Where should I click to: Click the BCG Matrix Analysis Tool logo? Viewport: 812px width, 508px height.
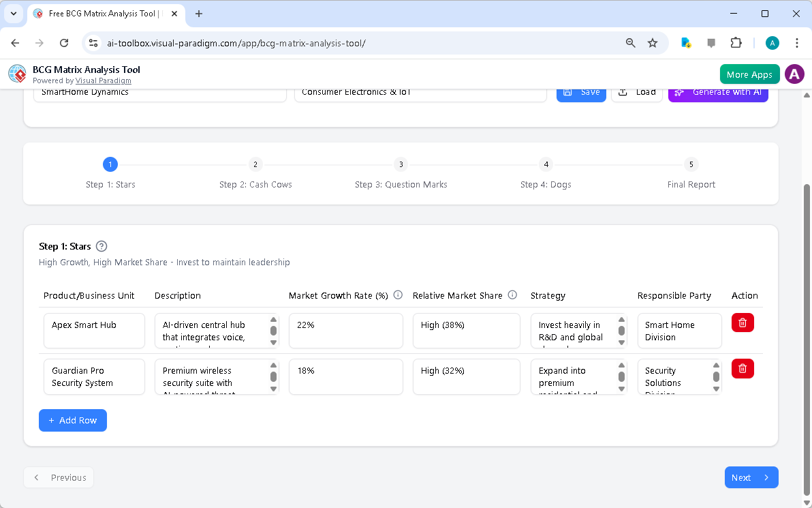pyautogui.click(x=17, y=74)
